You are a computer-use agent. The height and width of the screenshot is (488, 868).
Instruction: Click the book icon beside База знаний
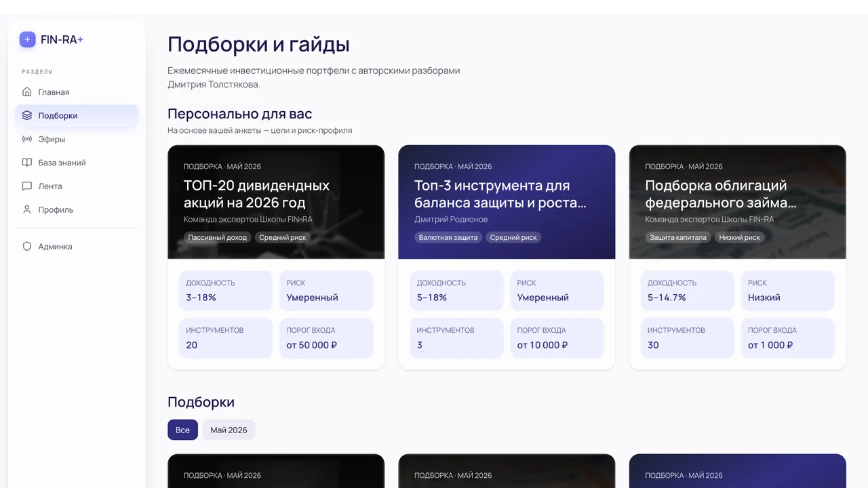pos(27,163)
